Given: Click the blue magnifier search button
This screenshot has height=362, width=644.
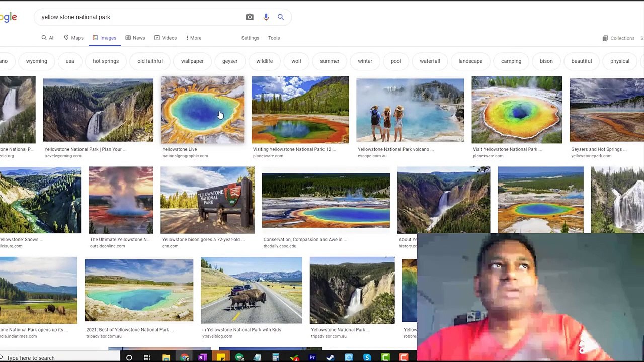Looking at the screenshot, I should (x=281, y=17).
